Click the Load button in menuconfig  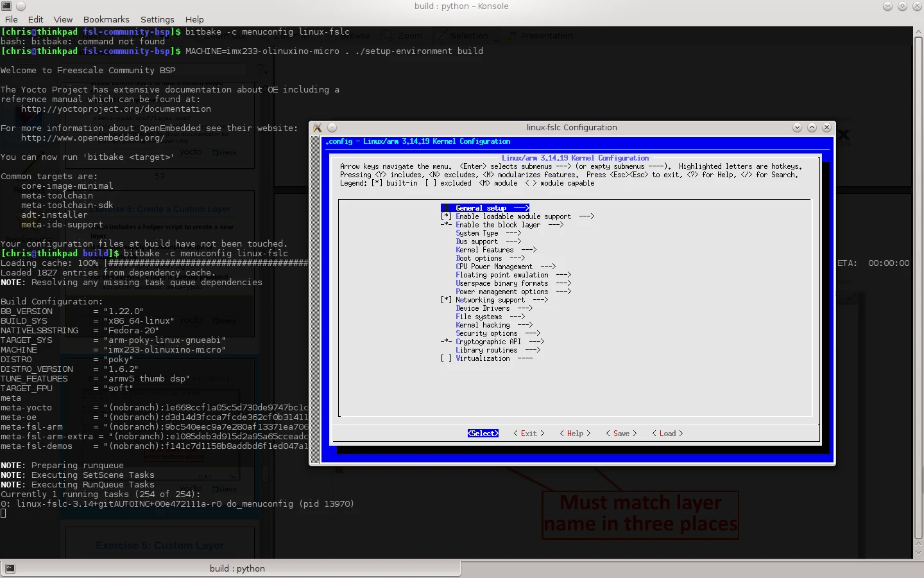[667, 433]
